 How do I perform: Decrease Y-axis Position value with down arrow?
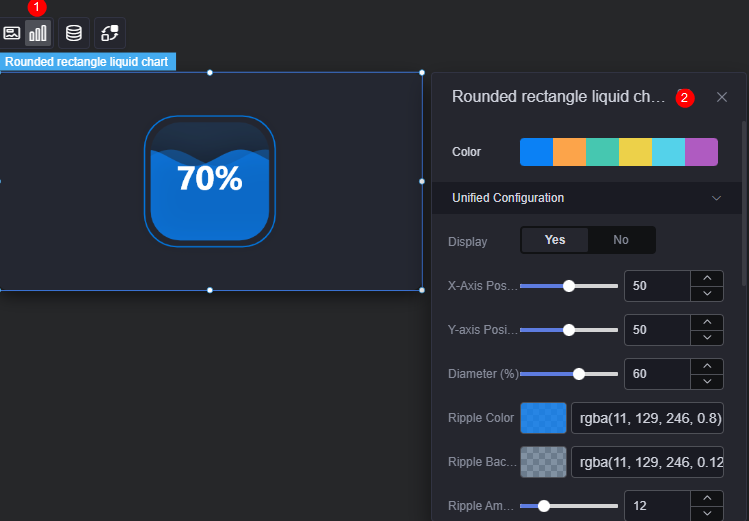click(707, 338)
